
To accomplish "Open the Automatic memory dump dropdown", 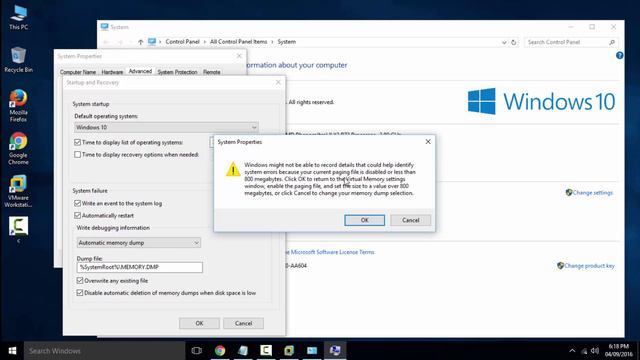I will tap(138, 243).
